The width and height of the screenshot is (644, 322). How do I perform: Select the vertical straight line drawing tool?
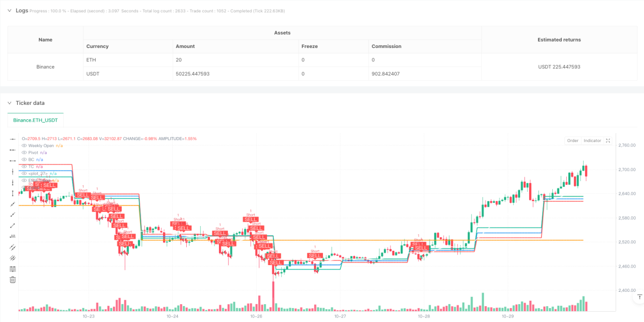[x=13, y=172]
